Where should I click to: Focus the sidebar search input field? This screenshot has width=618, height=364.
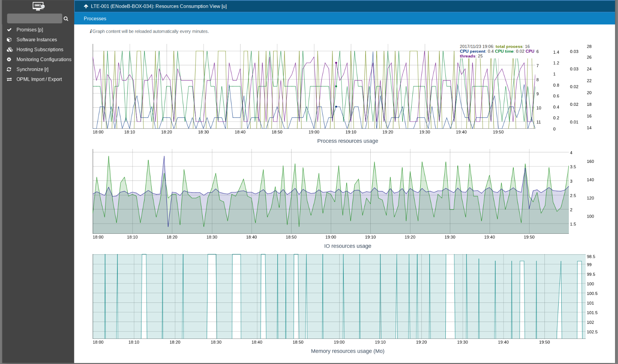coord(35,18)
